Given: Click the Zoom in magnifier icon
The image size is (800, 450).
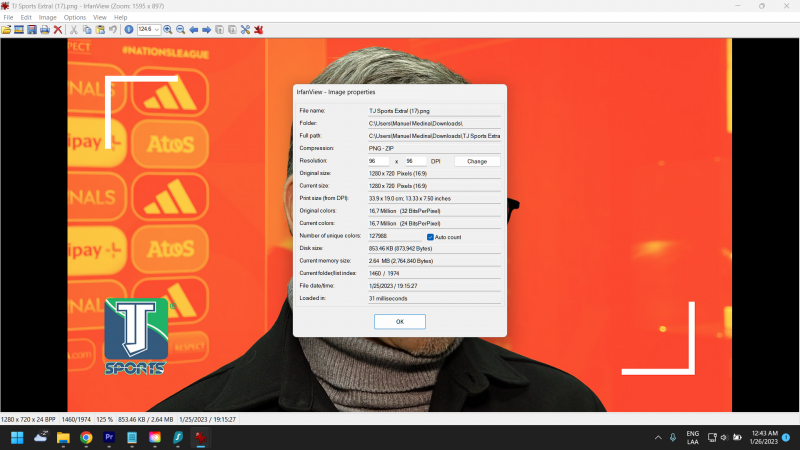Looking at the screenshot, I should (167, 30).
